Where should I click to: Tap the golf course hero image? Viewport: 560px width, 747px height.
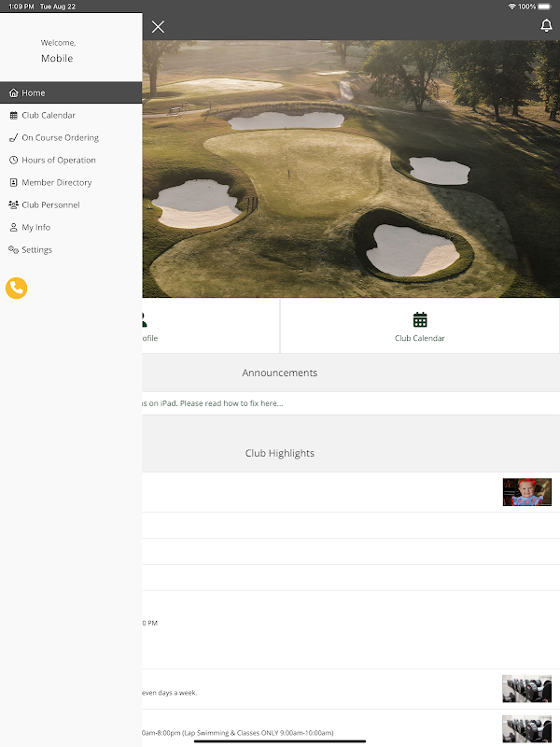click(x=351, y=169)
